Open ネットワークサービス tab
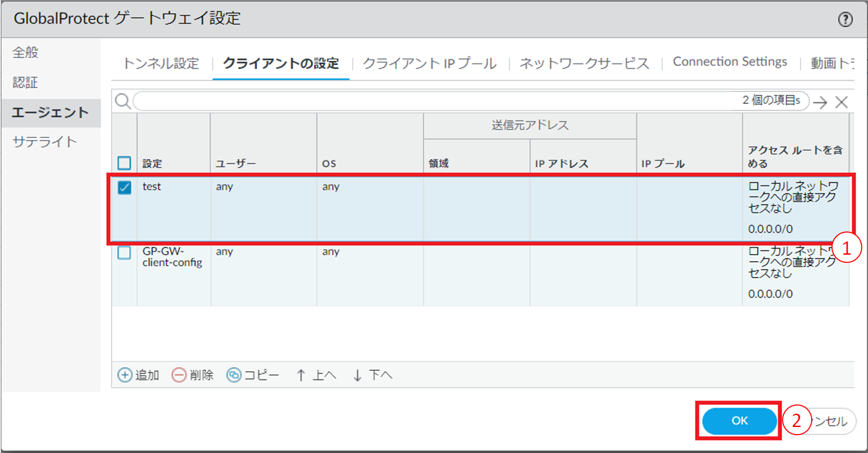 click(584, 63)
